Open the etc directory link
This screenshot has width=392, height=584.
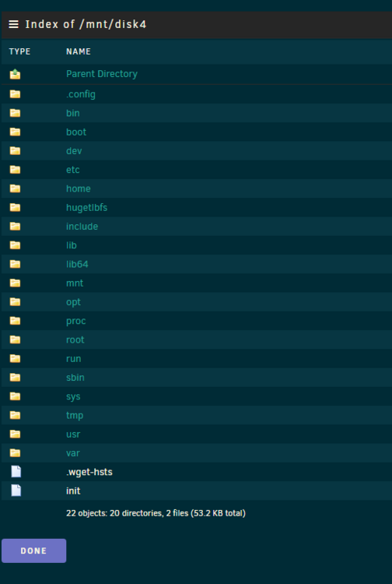[x=73, y=170]
